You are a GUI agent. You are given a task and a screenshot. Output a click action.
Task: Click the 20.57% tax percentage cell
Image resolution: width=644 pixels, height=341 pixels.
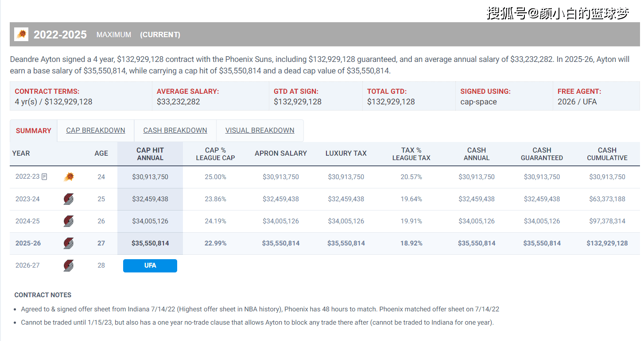point(411,177)
